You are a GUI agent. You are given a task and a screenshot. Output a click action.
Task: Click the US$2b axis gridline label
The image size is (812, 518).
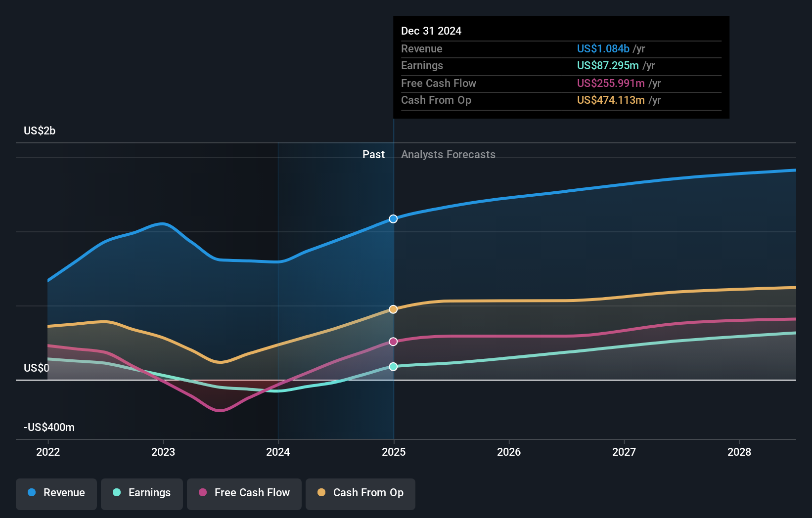coord(40,130)
